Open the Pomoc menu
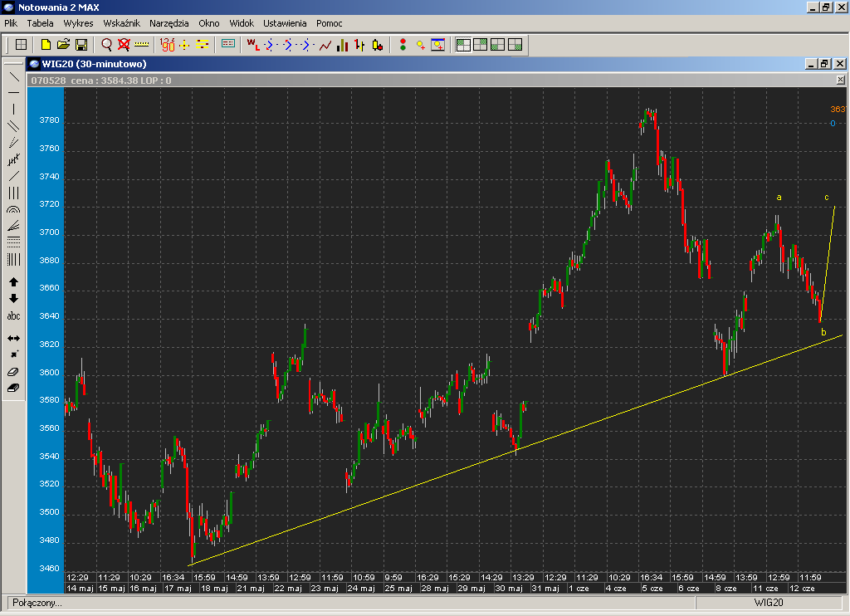The height and width of the screenshot is (616, 850). (x=329, y=23)
